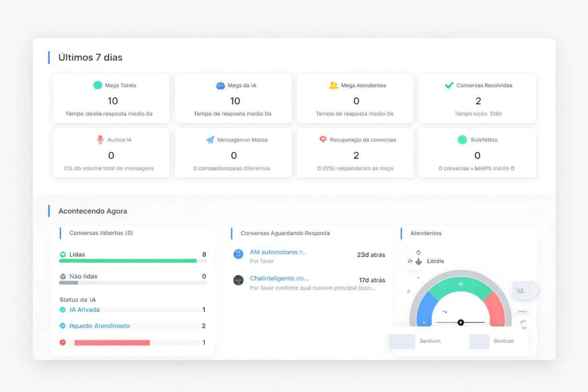Select the Aguardo Atendimento status link
Screen dimensions: 588x392
tap(99, 326)
